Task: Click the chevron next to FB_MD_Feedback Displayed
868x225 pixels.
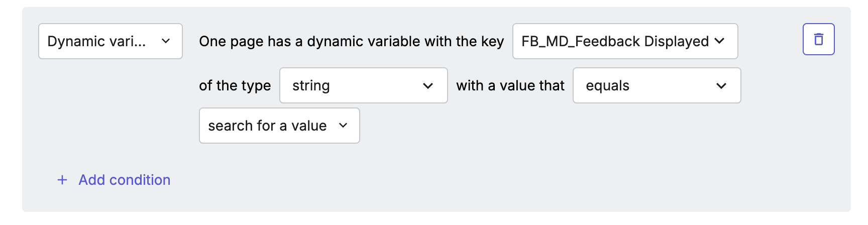Action: [720, 41]
